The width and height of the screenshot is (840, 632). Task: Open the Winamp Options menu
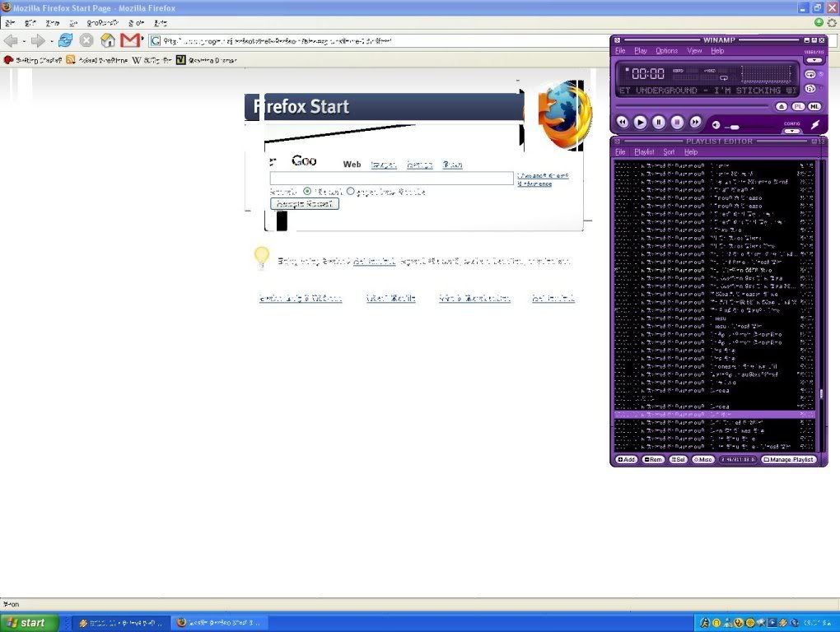666,51
